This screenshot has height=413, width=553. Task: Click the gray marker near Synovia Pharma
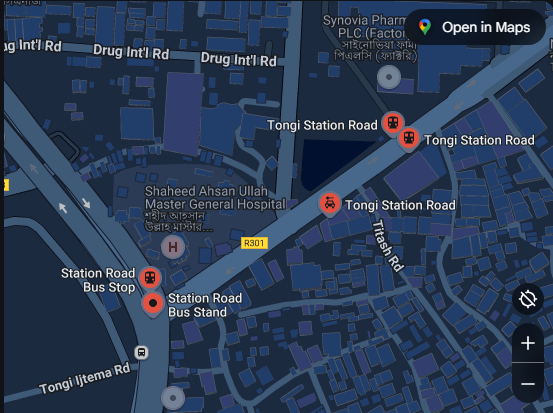[389, 77]
